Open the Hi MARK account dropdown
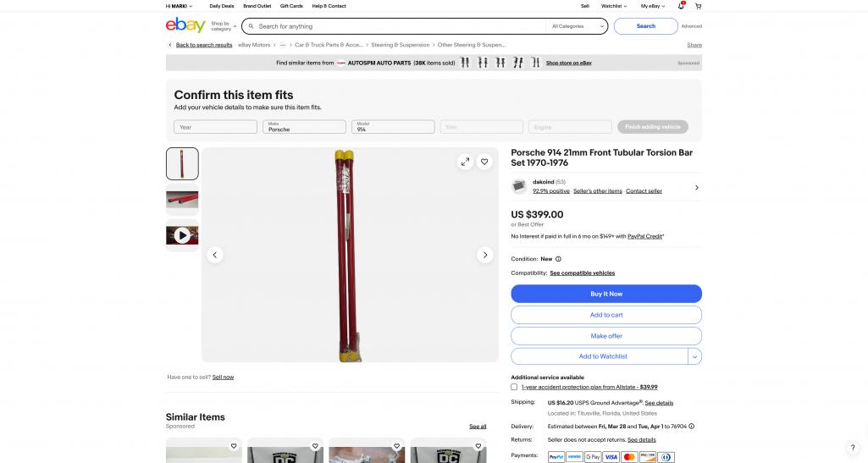The height and width of the screenshot is (463, 868). 179,6
